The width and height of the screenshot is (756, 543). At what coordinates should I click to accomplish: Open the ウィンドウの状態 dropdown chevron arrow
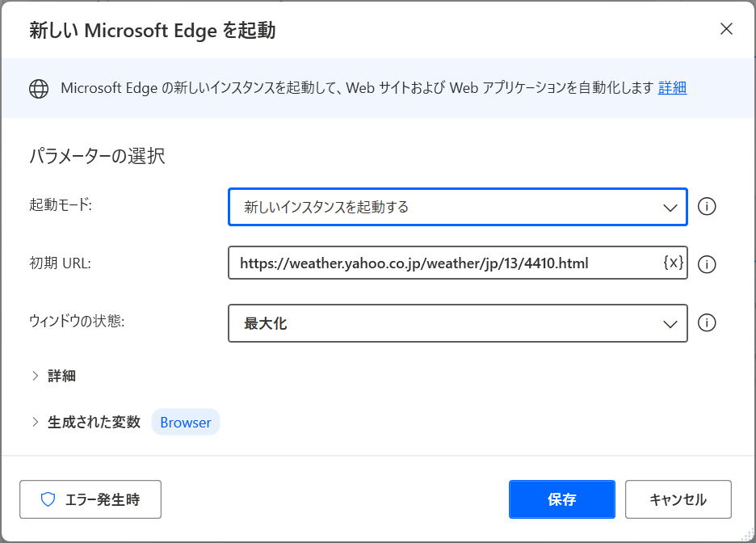coord(670,323)
